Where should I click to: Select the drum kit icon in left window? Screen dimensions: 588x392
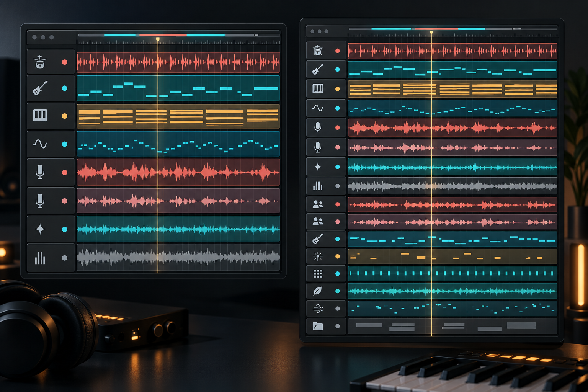pos(40,62)
